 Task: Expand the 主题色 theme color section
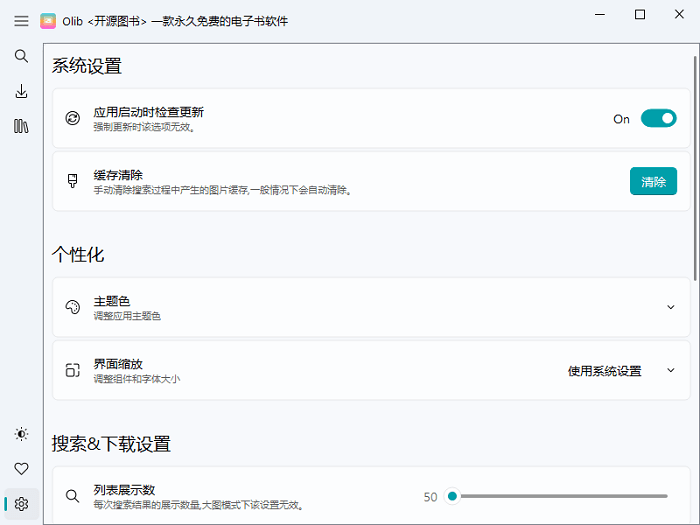[x=670, y=307]
